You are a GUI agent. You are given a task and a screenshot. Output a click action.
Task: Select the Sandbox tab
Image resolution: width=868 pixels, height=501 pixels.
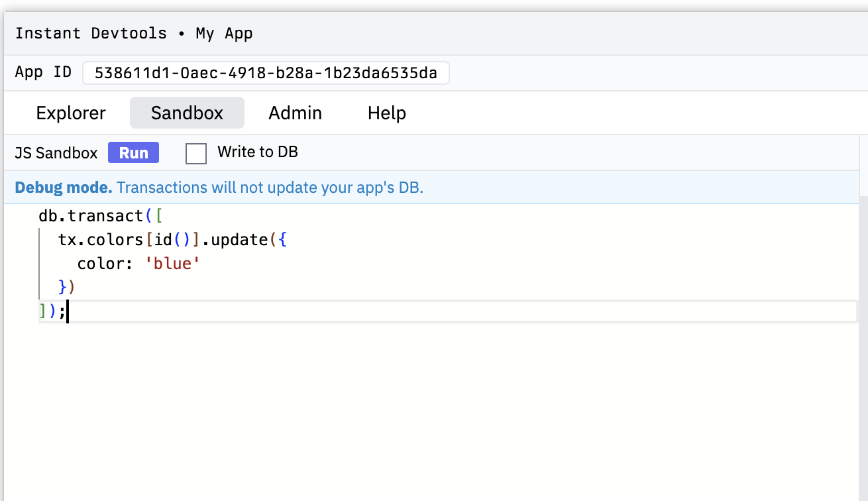coord(187,113)
